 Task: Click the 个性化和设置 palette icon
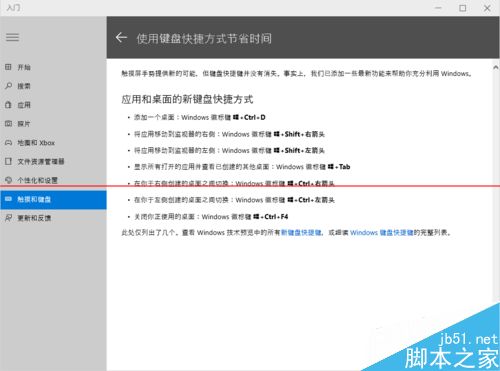click(x=9, y=180)
